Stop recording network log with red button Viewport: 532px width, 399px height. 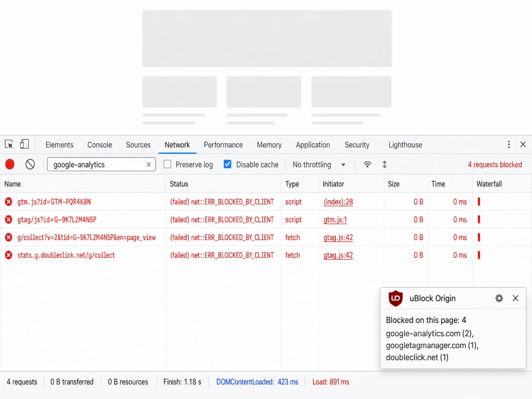pos(10,164)
